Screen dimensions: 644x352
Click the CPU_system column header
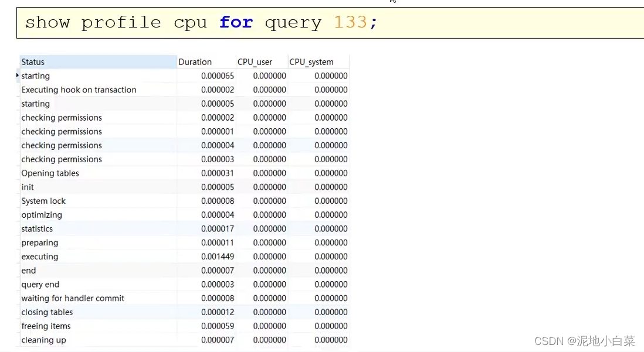pyautogui.click(x=318, y=62)
